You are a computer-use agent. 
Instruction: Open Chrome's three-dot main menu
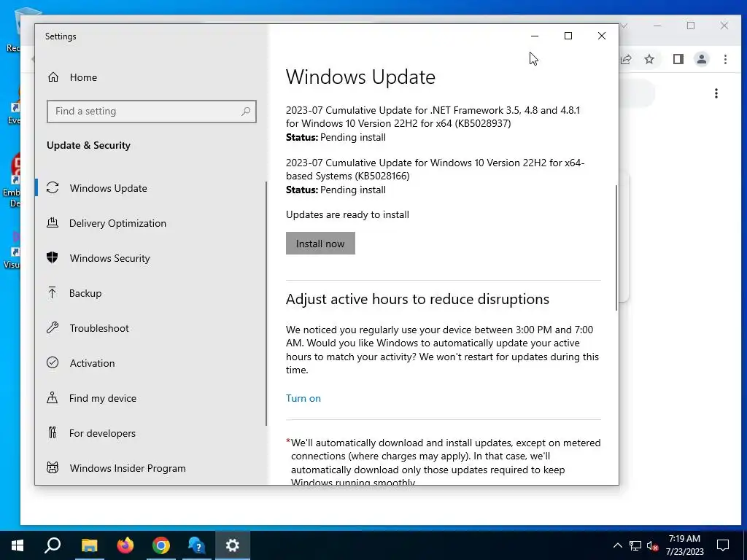tap(725, 59)
